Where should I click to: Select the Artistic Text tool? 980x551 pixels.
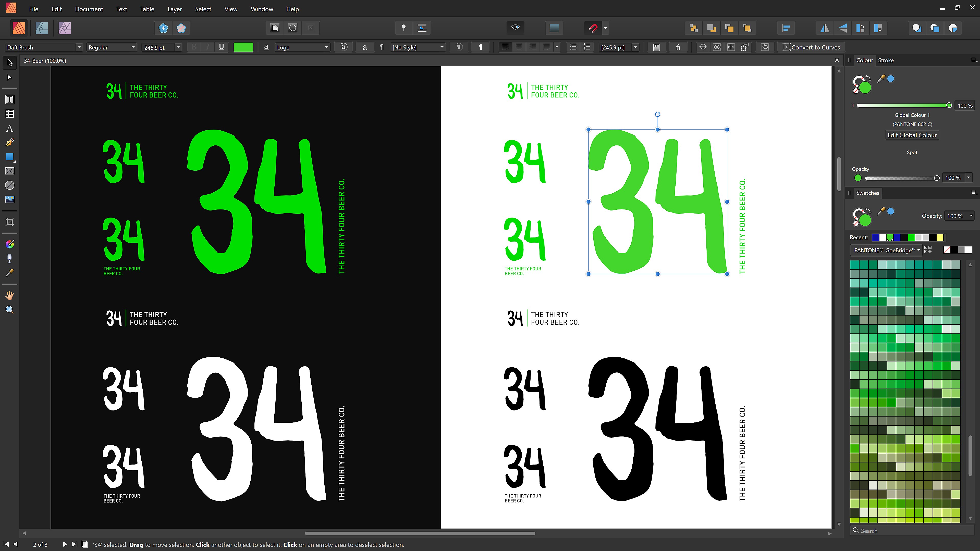(x=9, y=129)
